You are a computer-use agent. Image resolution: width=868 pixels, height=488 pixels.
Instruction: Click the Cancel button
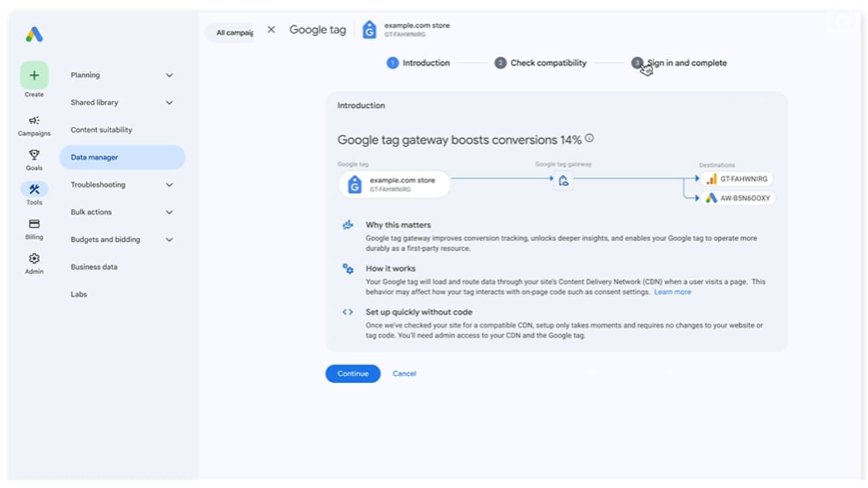pyautogui.click(x=404, y=373)
